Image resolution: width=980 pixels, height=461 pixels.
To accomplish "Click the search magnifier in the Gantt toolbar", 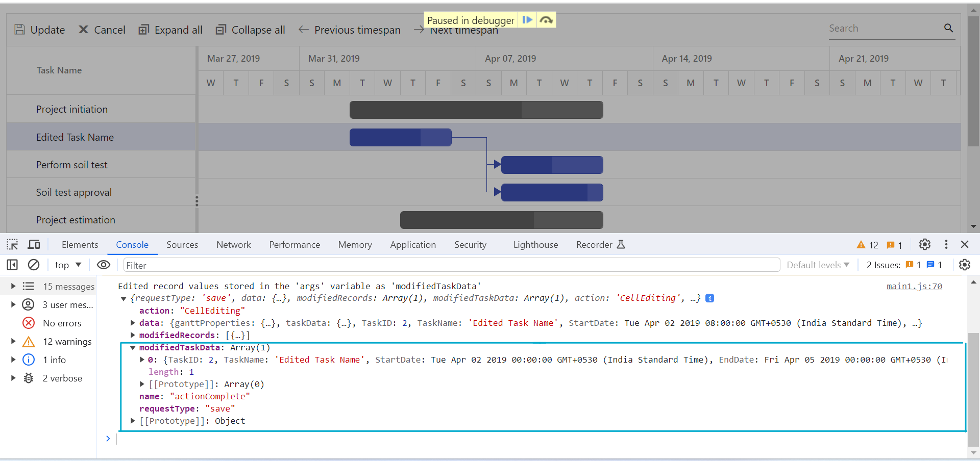I will point(949,28).
